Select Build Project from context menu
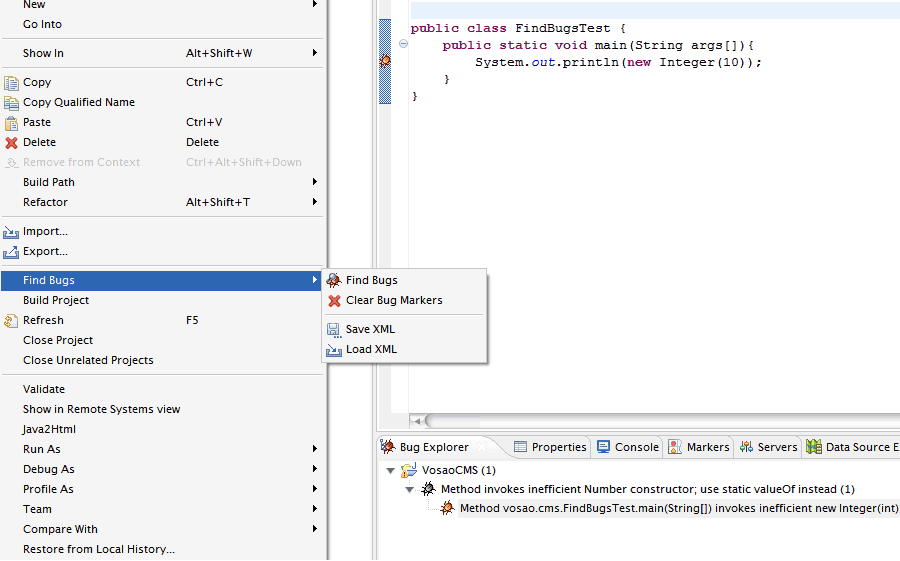The height and width of the screenshot is (561, 900). (x=56, y=300)
